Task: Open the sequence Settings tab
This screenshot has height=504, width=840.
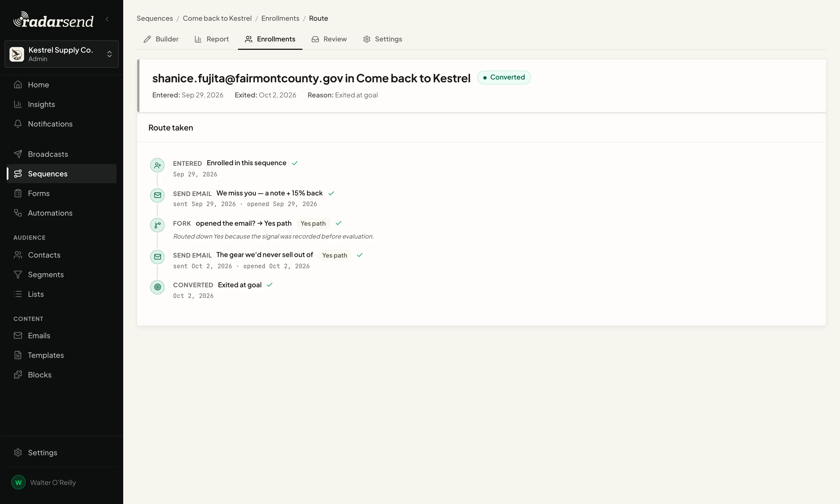Action: pyautogui.click(x=382, y=39)
